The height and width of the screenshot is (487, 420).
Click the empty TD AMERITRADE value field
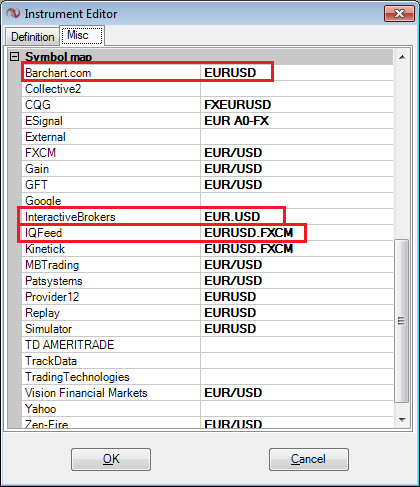[297, 345]
